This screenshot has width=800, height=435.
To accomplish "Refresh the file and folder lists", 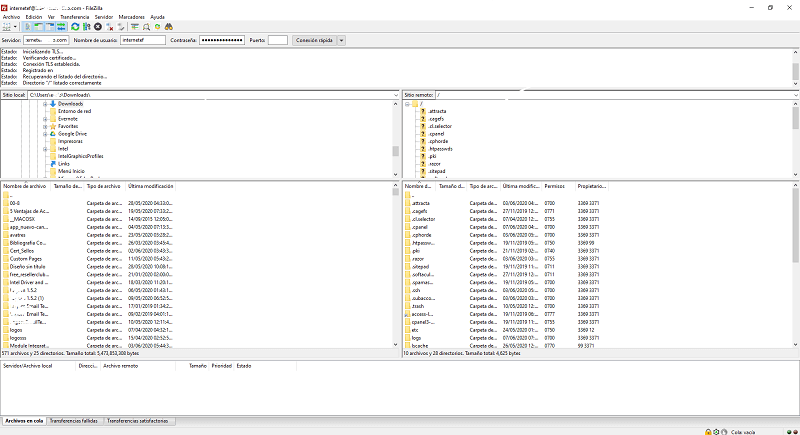I will pos(75,27).
